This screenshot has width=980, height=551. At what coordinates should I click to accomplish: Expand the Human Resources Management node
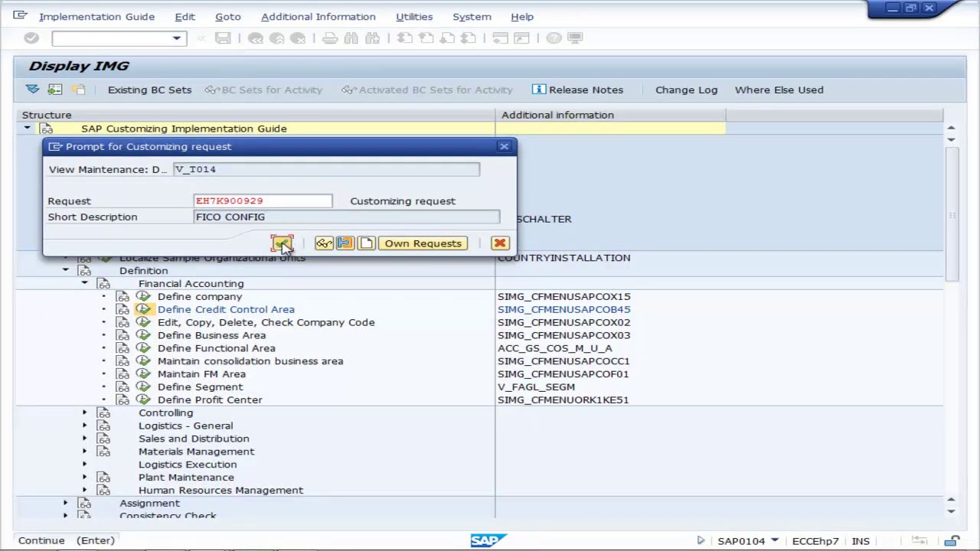pos(84,491)
